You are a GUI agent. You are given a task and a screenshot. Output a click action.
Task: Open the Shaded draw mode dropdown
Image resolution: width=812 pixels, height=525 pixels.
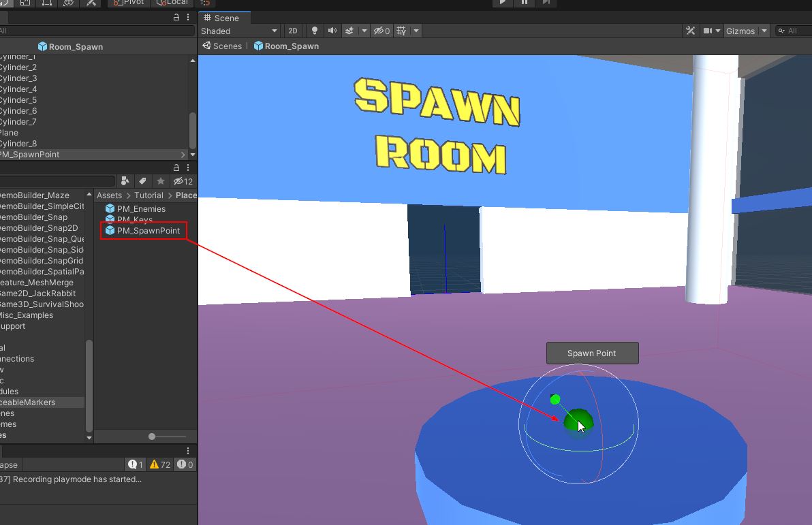239,31
